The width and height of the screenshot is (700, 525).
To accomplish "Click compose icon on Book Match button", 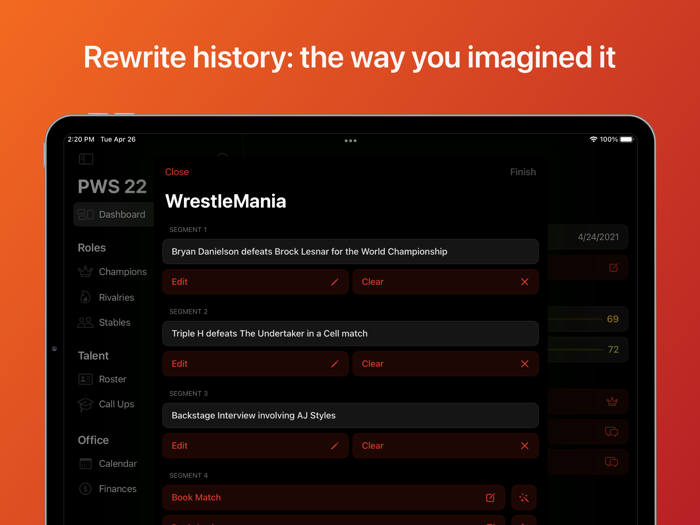I will click(490, 497).
